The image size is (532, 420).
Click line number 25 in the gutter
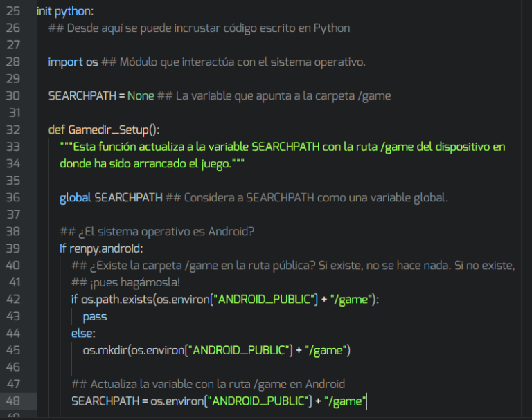point(12,12)
